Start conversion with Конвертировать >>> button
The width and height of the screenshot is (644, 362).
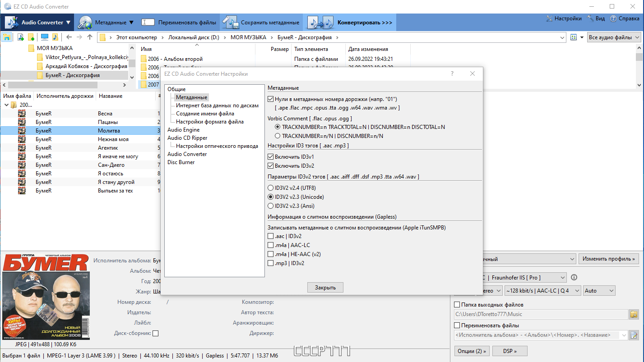[x=351, y=22]
